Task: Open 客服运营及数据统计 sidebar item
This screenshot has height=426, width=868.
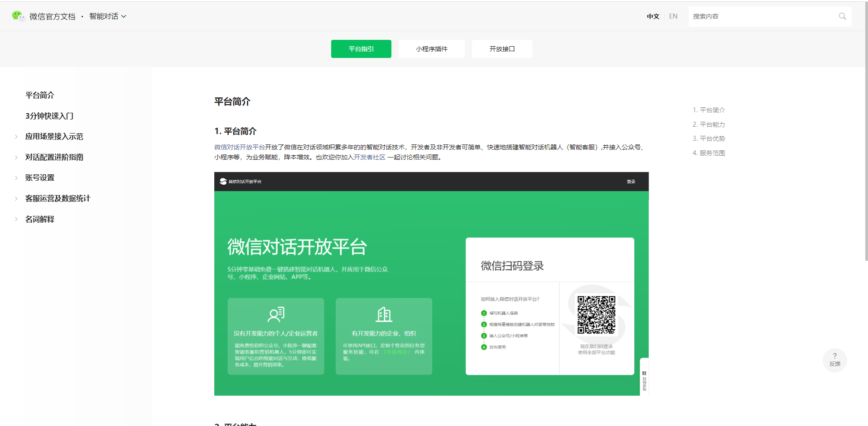Action: tap(58, 198)
